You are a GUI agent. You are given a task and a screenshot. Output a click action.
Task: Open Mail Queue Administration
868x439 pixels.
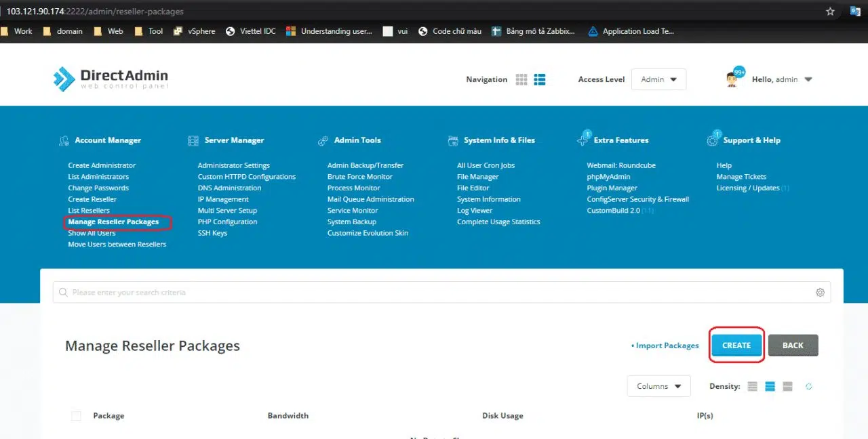371,199
